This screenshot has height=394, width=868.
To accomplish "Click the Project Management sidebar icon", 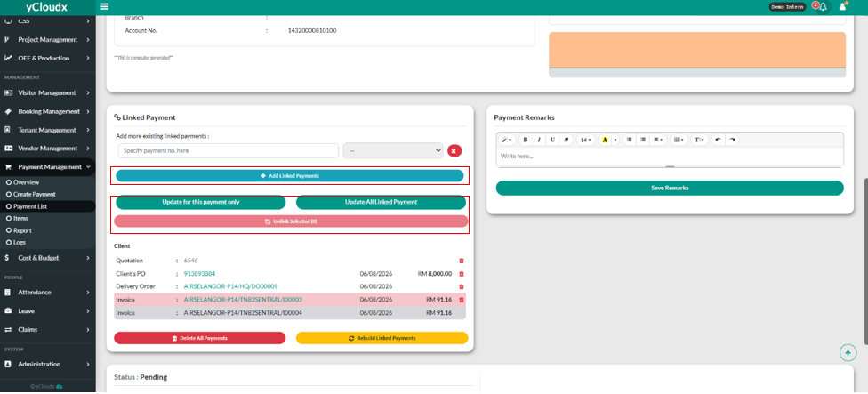I will tap(8, 40).
